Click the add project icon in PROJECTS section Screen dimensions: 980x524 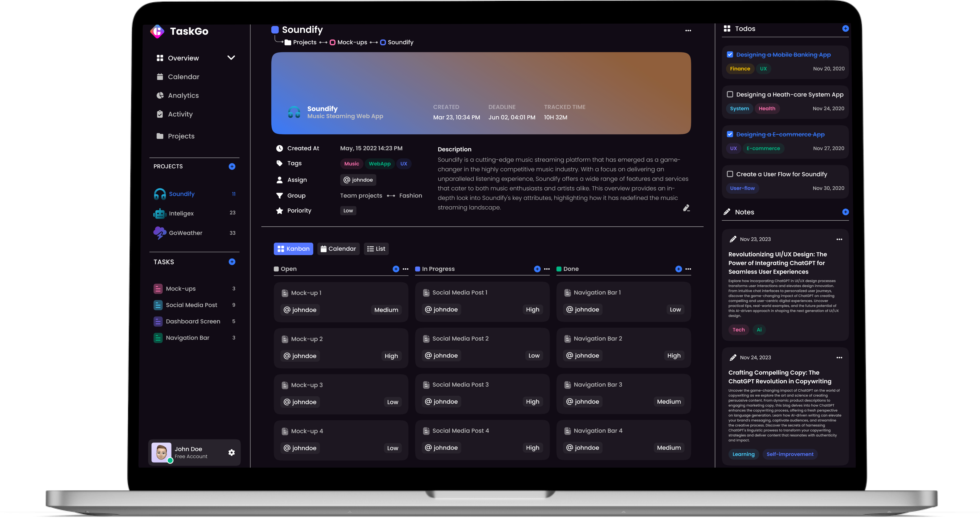(232, 166)
